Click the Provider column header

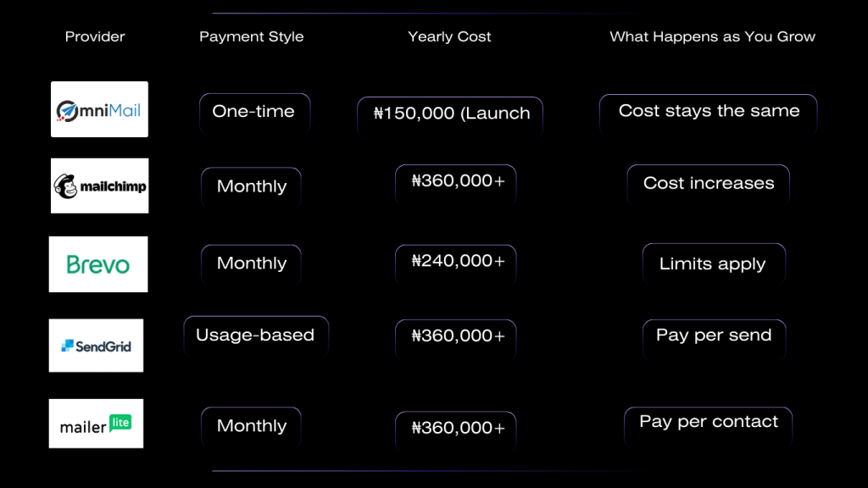tap(95, 36)
